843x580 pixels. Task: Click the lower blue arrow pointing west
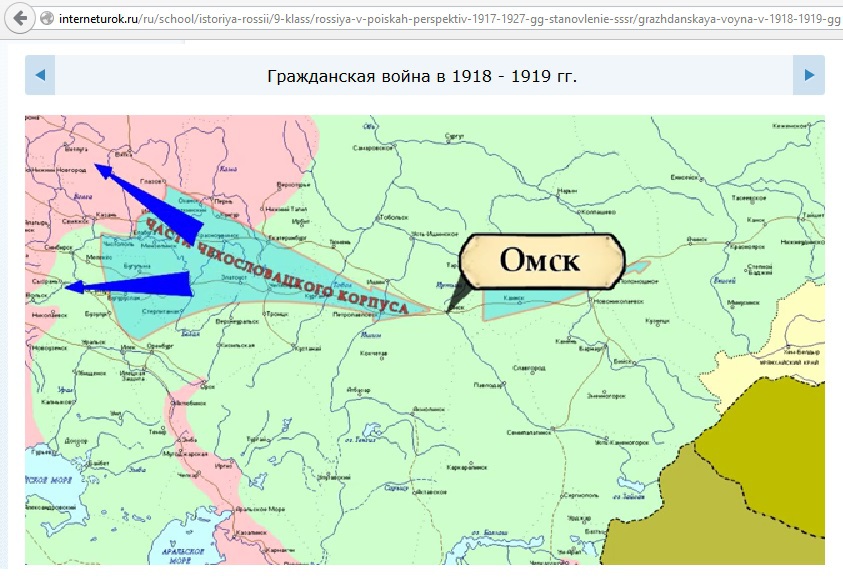(150, 285)
